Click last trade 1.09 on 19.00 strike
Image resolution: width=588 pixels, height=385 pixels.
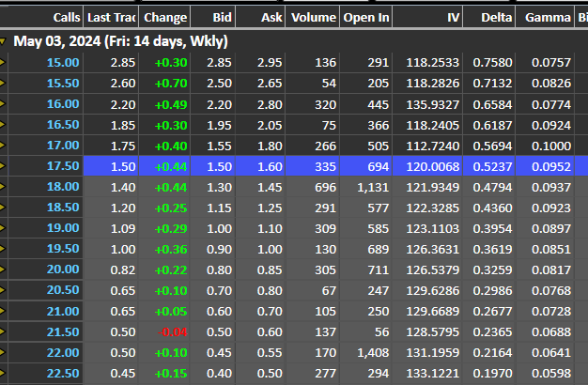point(123,229)
